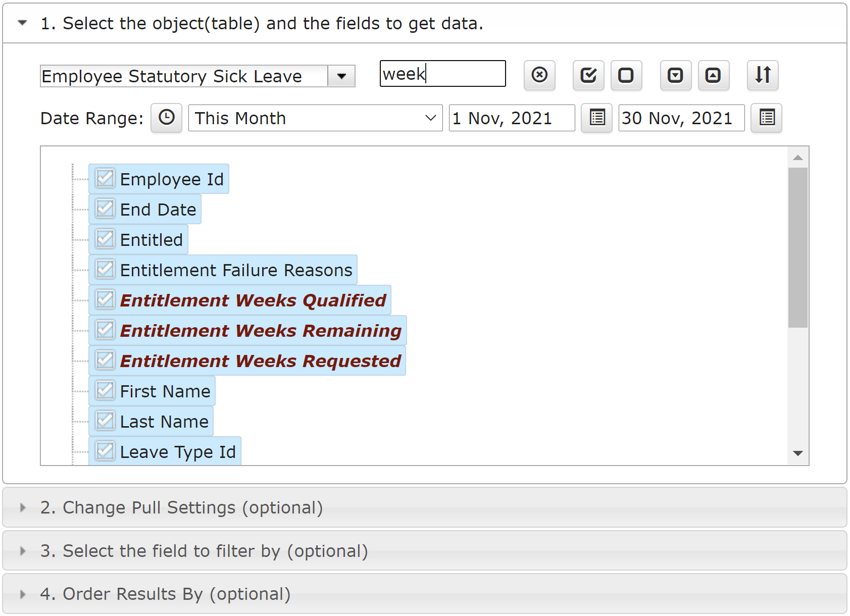Click into the week search input field
The image size is (850, 616).
(x=442, y=74)
